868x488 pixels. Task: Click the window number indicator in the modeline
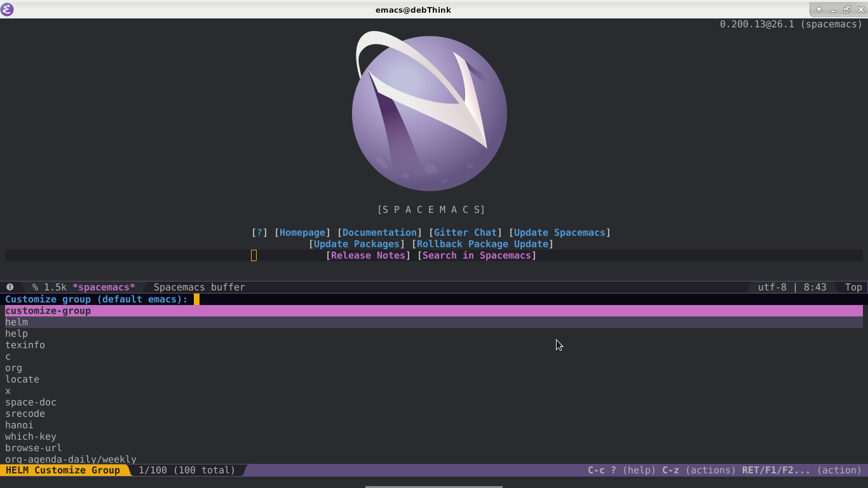pos(10,287)
